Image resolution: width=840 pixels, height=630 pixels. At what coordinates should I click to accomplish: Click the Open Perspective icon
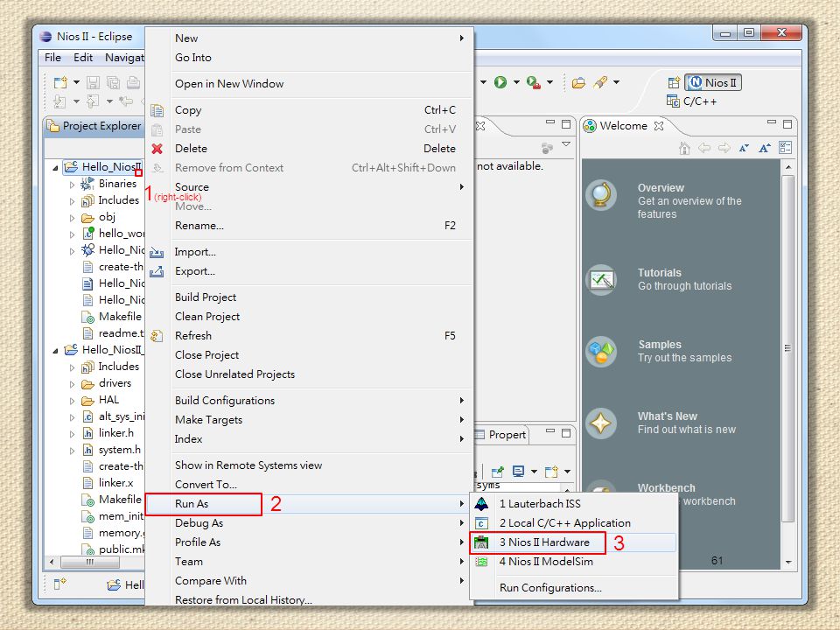click(674, 82)
